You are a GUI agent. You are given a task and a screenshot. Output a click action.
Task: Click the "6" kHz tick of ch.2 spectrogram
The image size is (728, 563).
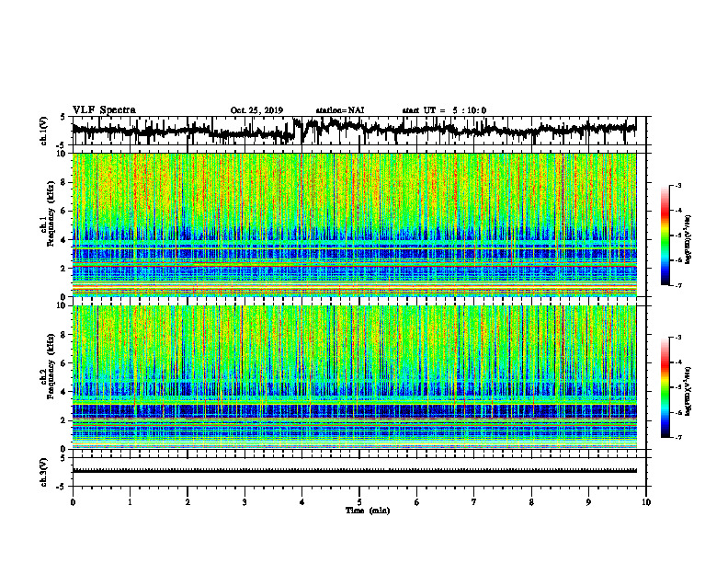pos(64,363)
